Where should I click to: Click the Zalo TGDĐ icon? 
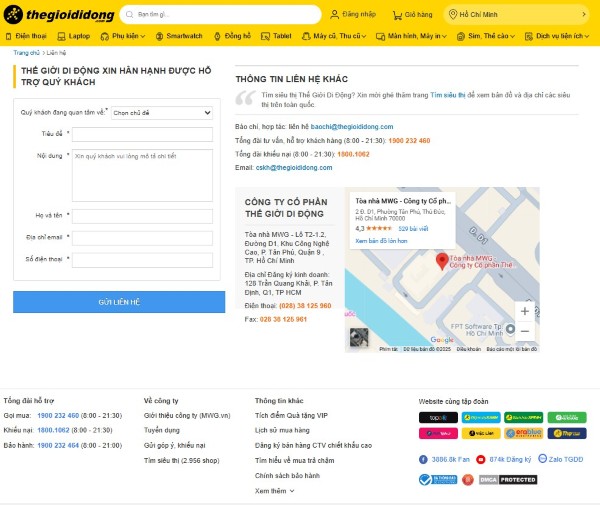pyautogui.click(x=542, y=458)
